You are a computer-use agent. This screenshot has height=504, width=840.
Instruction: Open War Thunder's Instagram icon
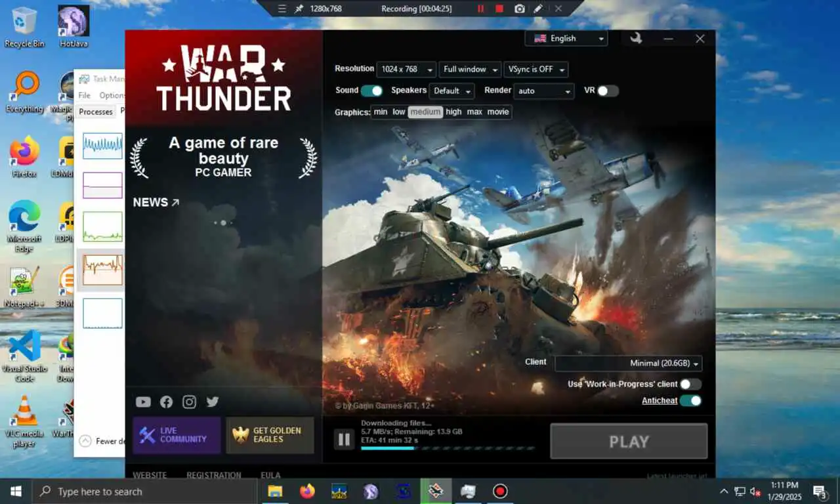pyautogui.click(x=189, y=402)
